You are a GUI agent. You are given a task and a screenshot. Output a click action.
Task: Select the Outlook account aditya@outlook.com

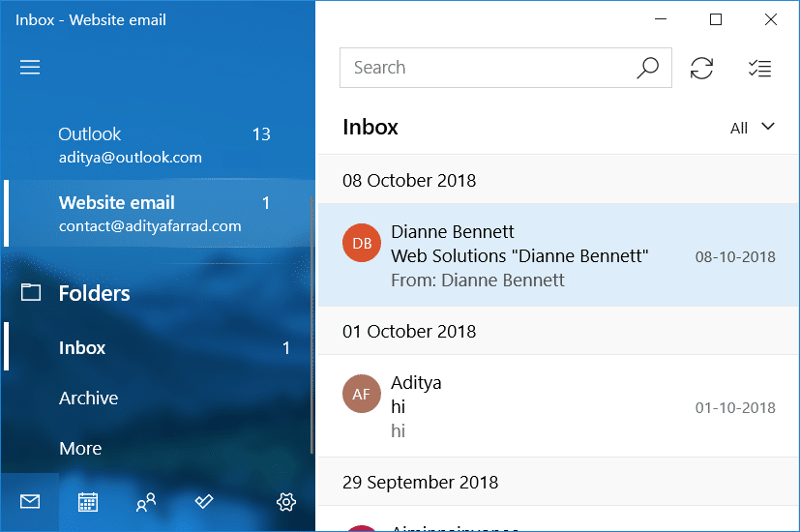(160, 145)
